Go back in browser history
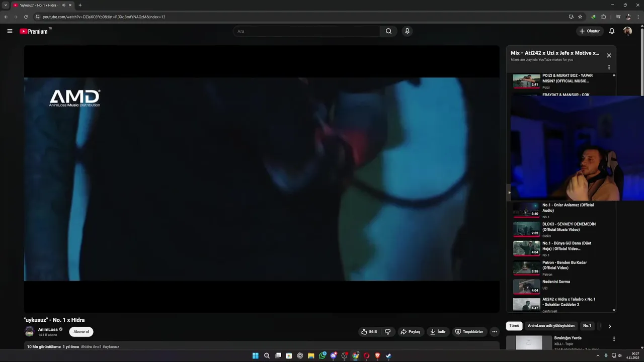Image resolution: width=644 pixels, height=362 pixels. (x=6, y=17)
